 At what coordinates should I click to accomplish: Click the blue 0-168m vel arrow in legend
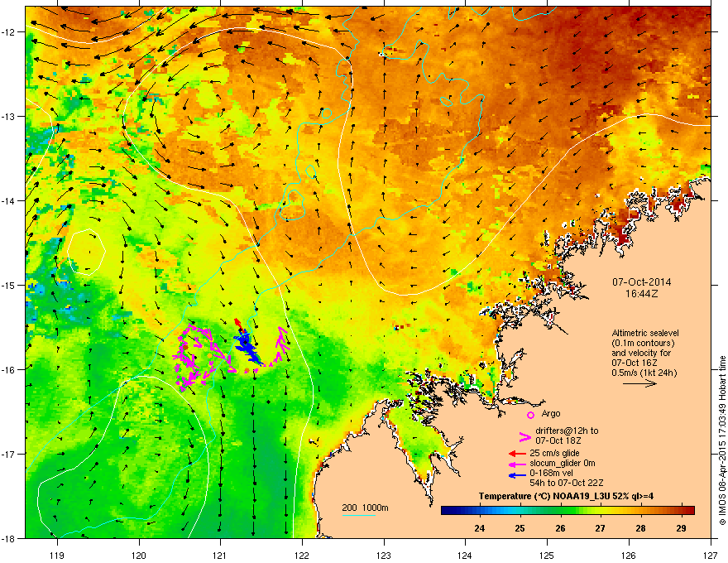pos(517,475)
